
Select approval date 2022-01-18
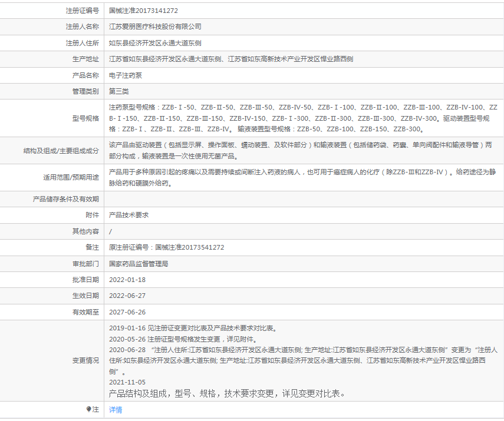click(127, 280)
